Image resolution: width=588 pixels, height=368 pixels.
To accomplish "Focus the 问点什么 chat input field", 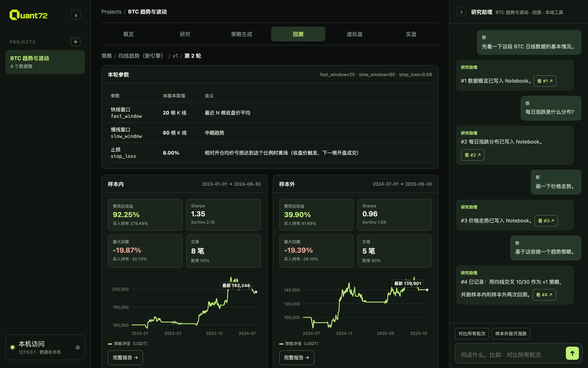I will pyautogui.click(x=510, y=354).
